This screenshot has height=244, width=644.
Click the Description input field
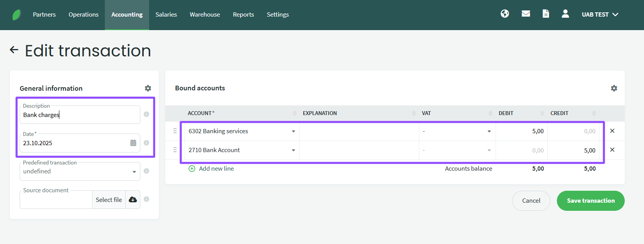click(79, 115)
